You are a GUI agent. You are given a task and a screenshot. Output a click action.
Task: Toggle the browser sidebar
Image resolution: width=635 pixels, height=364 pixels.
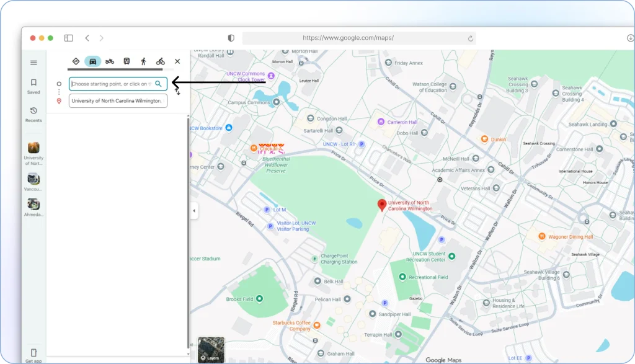point(68,38)
